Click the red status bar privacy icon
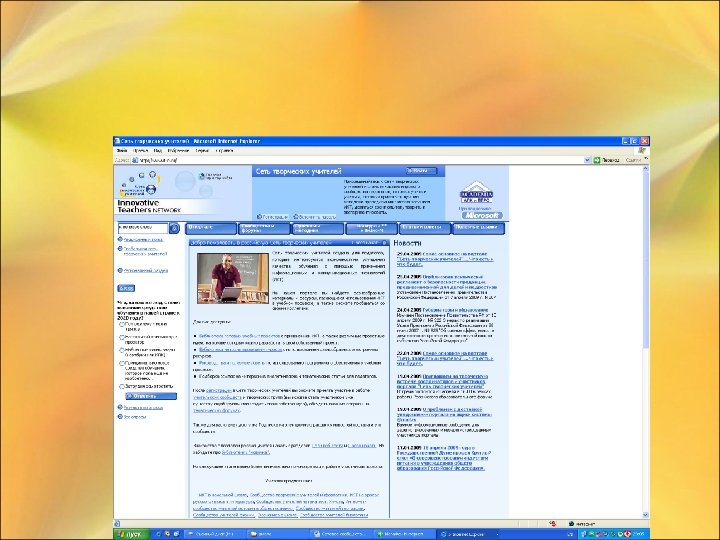 point(553,523)
